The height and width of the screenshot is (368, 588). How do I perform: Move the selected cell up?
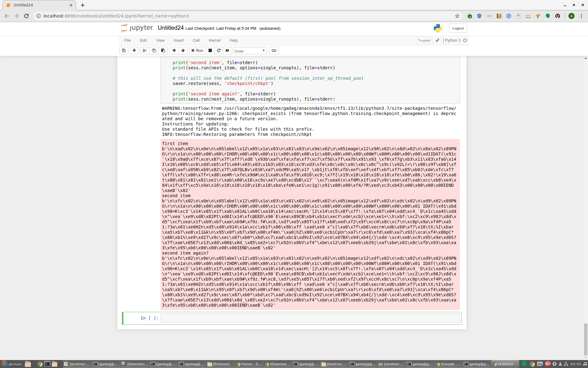174,51
